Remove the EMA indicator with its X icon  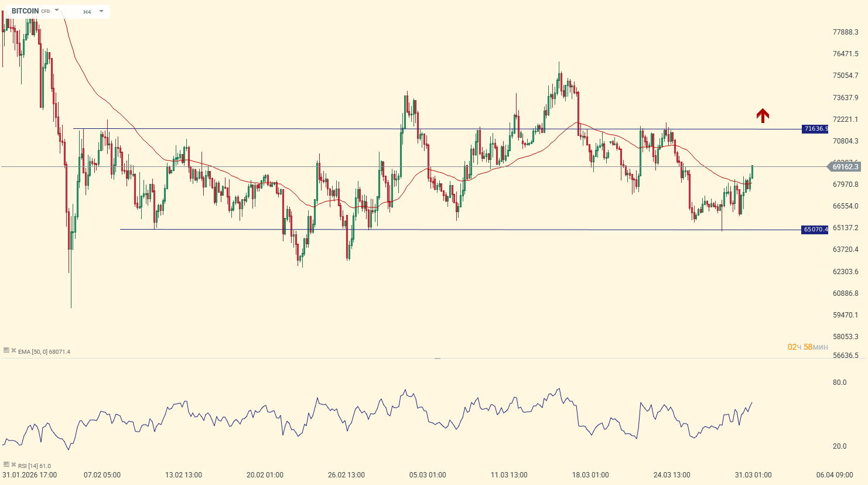pos(13,350)
